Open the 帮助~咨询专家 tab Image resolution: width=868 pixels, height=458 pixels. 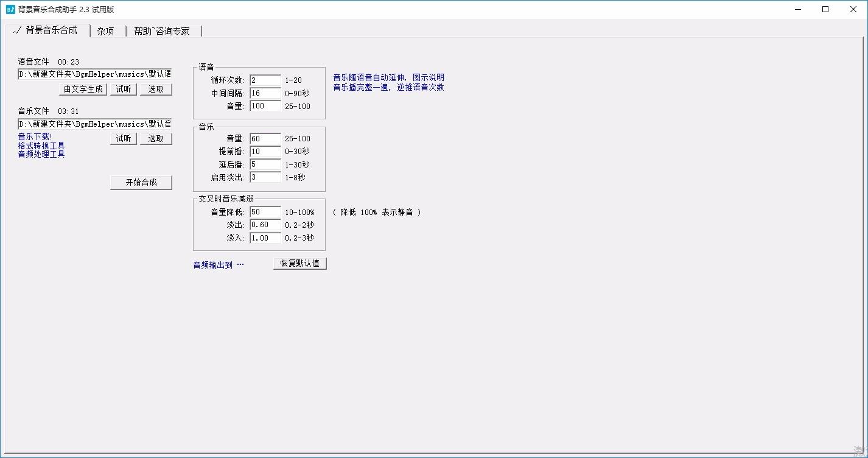pos(162,31)
